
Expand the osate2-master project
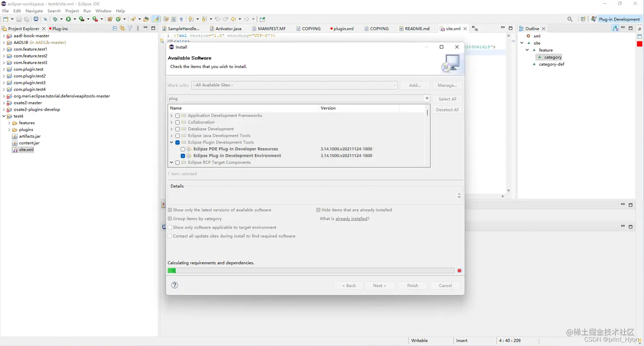click(x=4, y=103)
